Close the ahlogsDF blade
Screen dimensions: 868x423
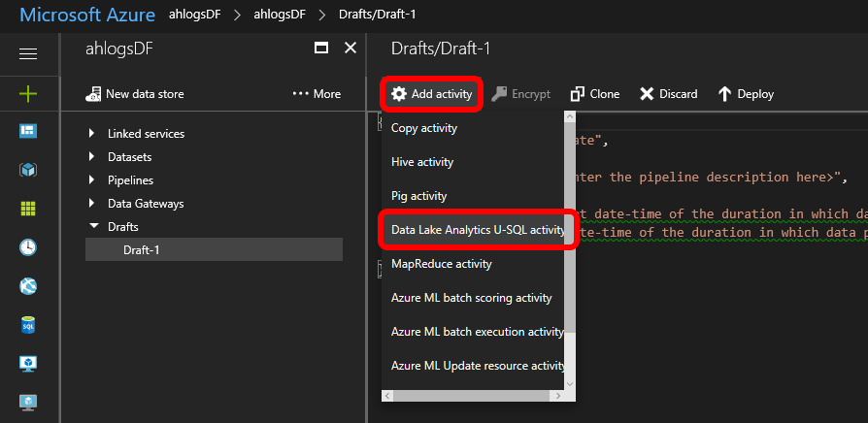click(x=351, y=49)
